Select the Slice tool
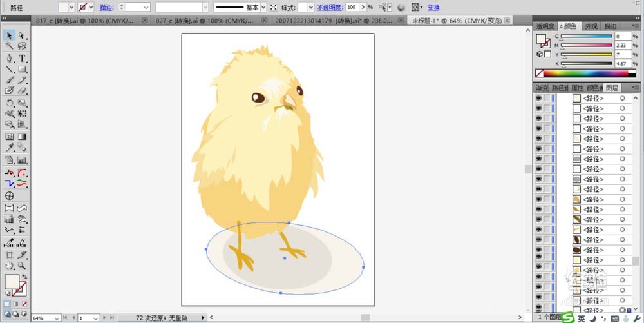644x323 pixels. pyautogui.click(x=22, y=255)
